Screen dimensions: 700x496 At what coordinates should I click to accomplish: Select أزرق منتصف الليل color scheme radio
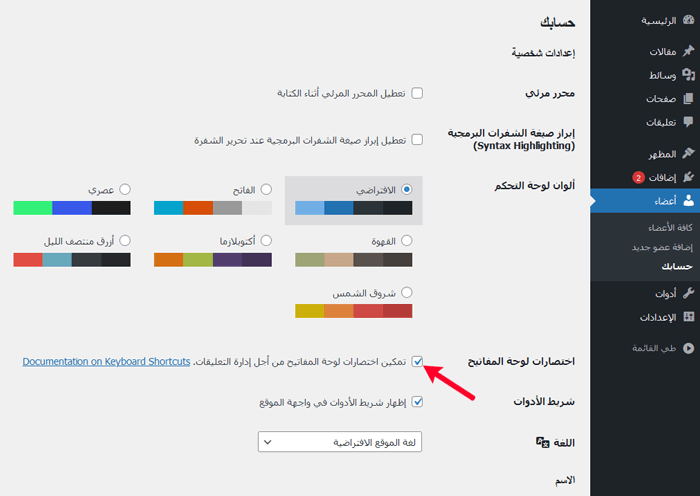point(125,241)
